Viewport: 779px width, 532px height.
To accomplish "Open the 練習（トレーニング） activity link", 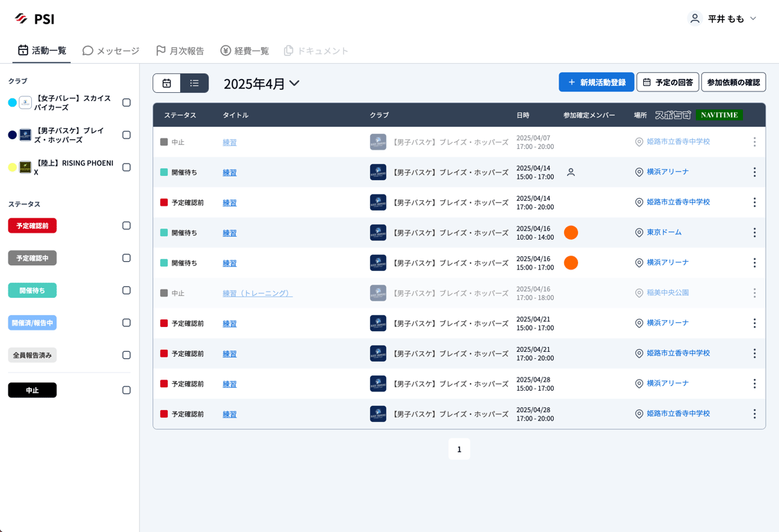I will (x=257, y=294).
